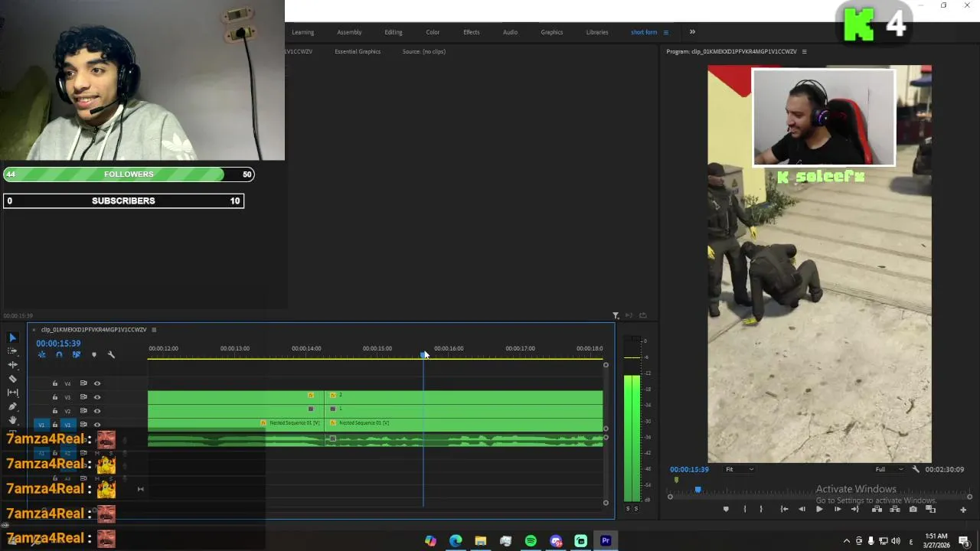Mark Out point in Program monitor
980x551 pixels.
coord(760,509)
